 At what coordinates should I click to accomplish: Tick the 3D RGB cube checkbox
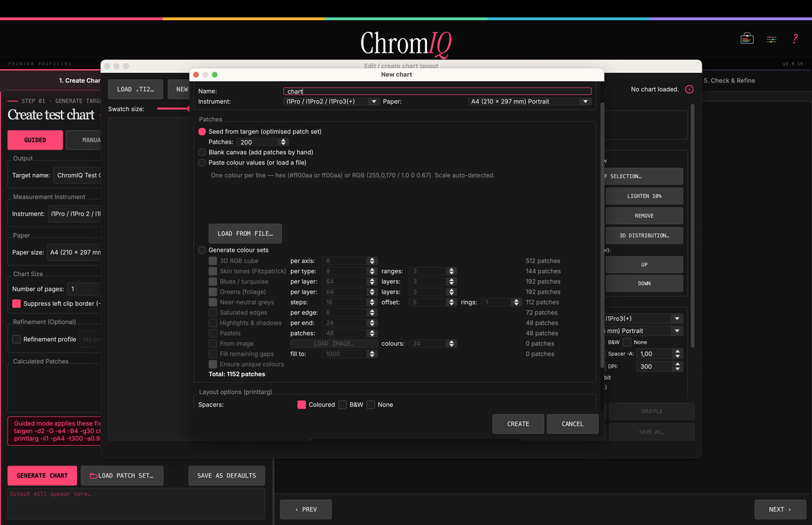coord(213,261)
